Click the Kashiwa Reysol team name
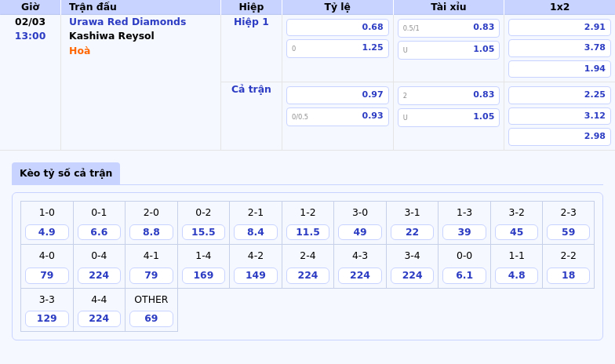615x364 pixels. (x=111, y=36)
